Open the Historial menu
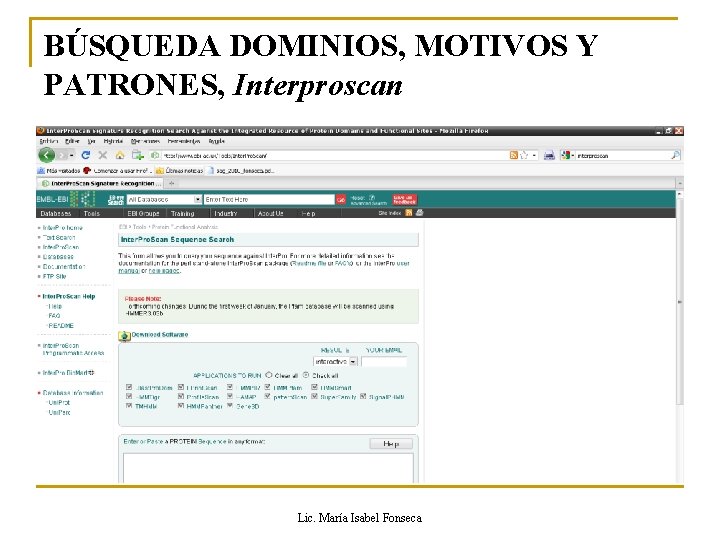Screen dimensions: 720x540 (x=113, y=141)
